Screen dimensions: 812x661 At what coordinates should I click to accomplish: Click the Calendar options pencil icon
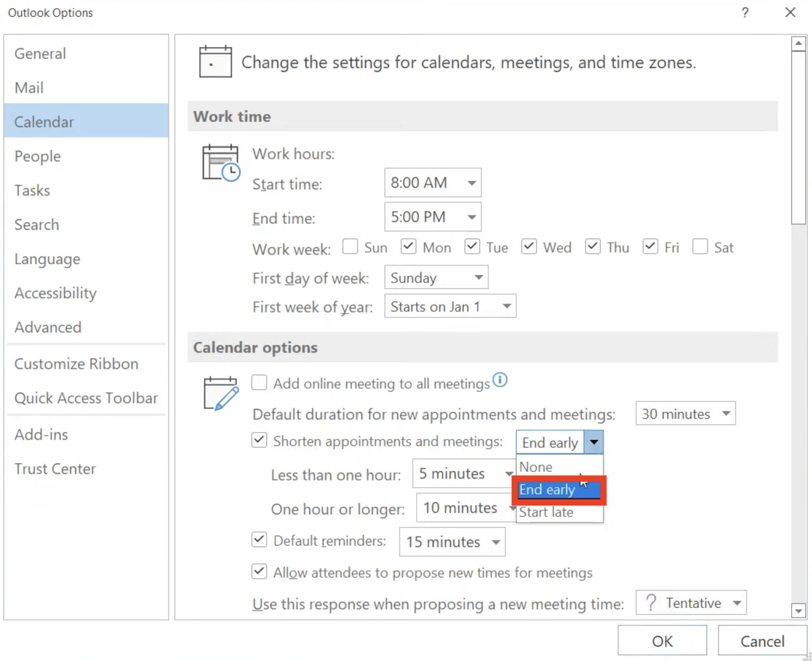(x=221, y=394)
